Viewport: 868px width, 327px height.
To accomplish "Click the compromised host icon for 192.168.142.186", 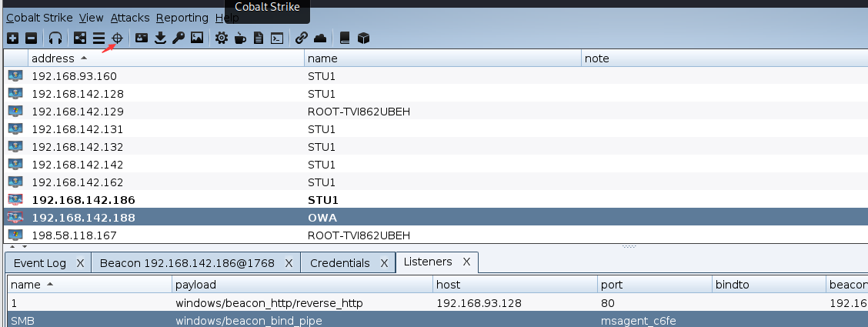I will 15,200.
